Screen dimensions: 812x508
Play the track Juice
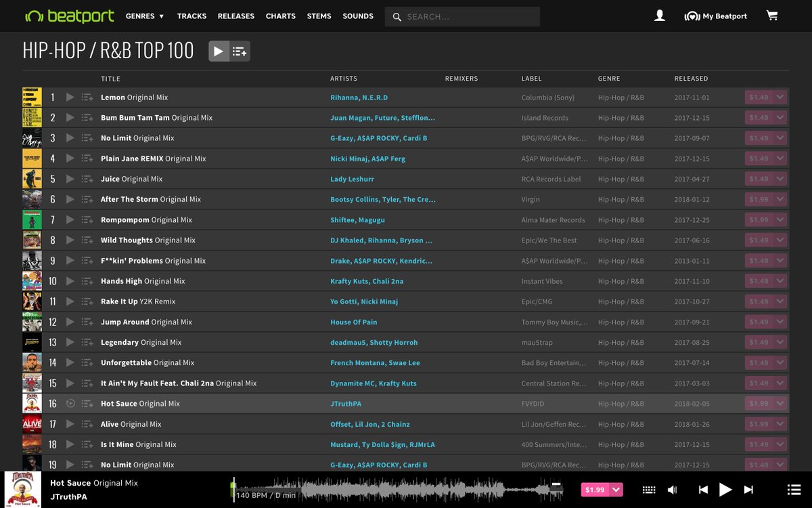pyautogui.click(x=70, y=179)
